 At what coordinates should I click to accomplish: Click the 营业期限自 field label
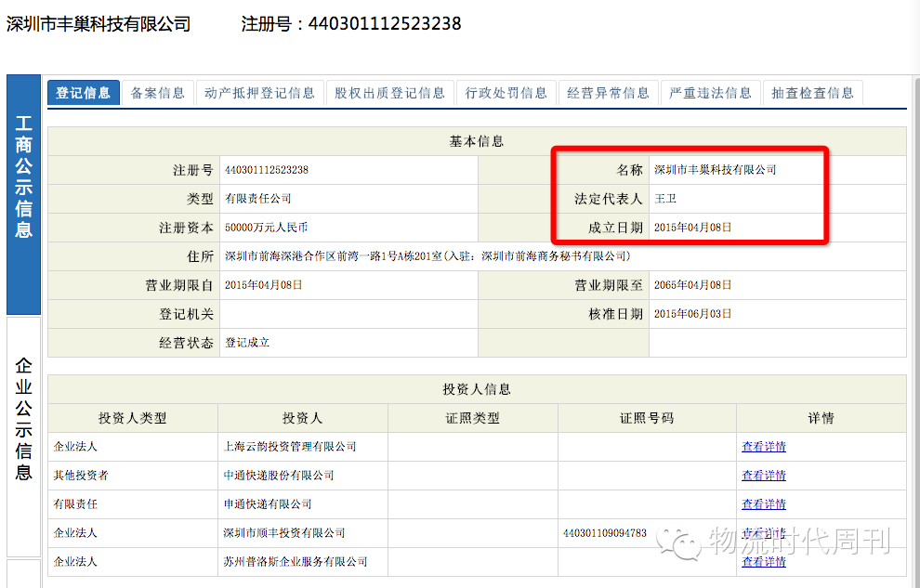tap(179, 285)
